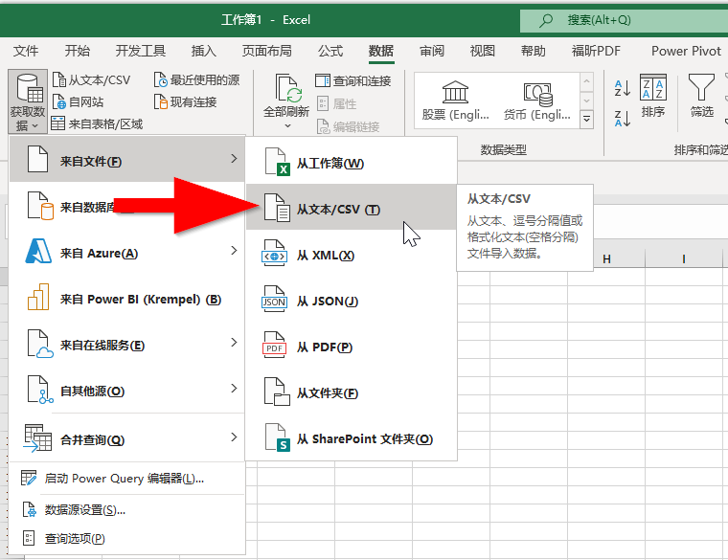Click the 来自在线服务 chevron arrow
Image resolution: width=728 pixels, height=560 pixels.
tap(234, 343)
